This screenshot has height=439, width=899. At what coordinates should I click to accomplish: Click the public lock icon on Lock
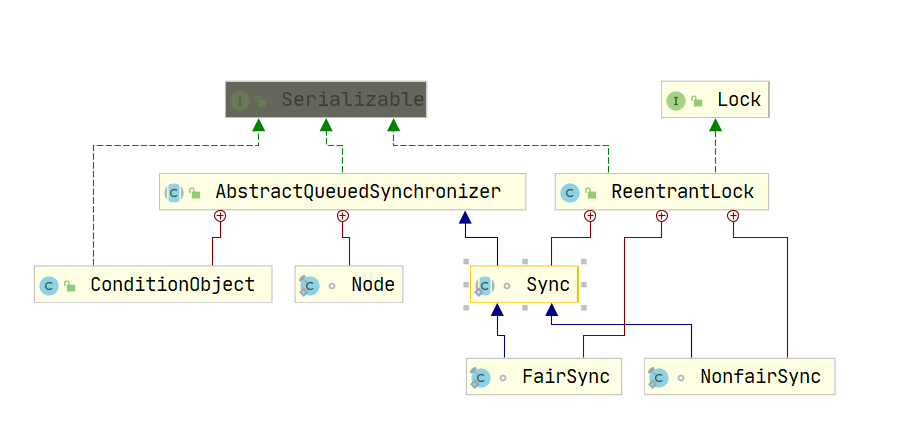coord(697,101)
